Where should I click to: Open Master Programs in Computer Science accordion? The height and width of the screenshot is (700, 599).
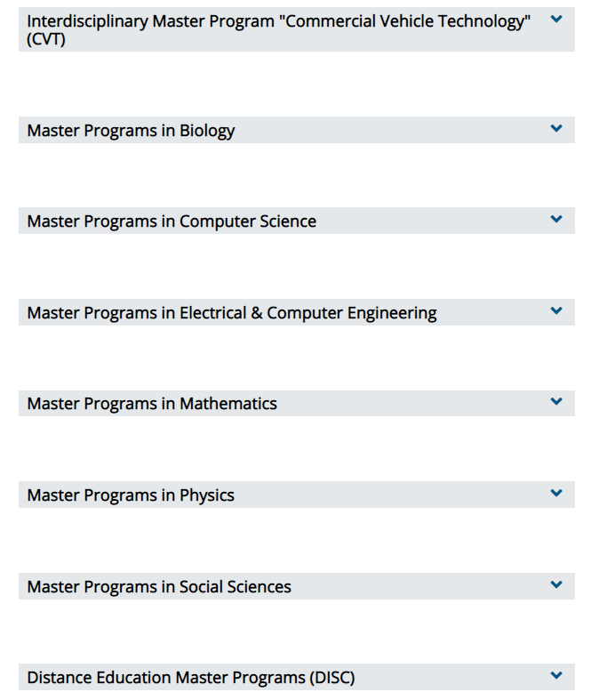click(x=297, y=221)
